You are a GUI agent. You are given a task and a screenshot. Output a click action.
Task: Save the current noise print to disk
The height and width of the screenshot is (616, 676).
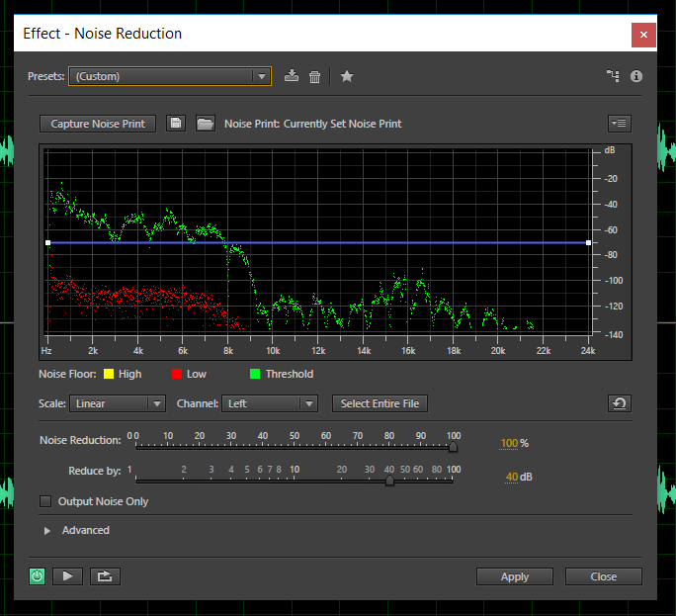(176, 124)
